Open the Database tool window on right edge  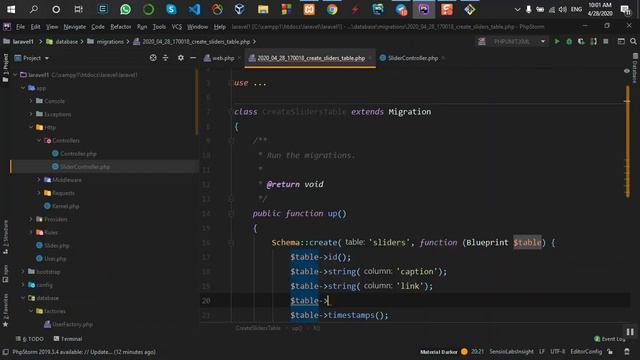coord(635,67)
